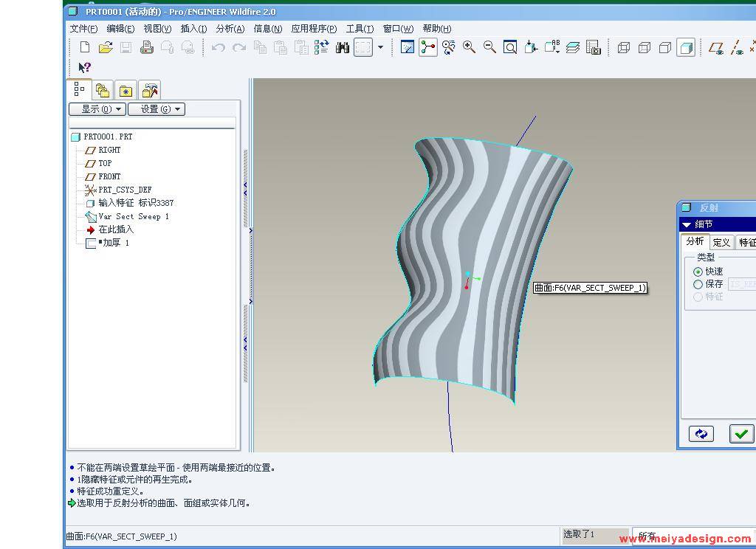The image size is (756, 549).
Task: Select the 快速 radio button
Action: coord(698,272)
